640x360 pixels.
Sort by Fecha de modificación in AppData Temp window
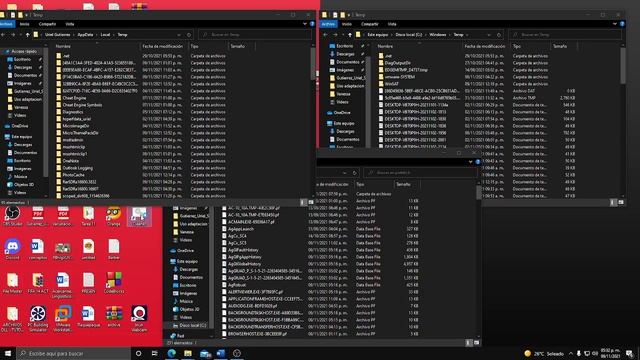pyautogui.click(x=163, y=47)
